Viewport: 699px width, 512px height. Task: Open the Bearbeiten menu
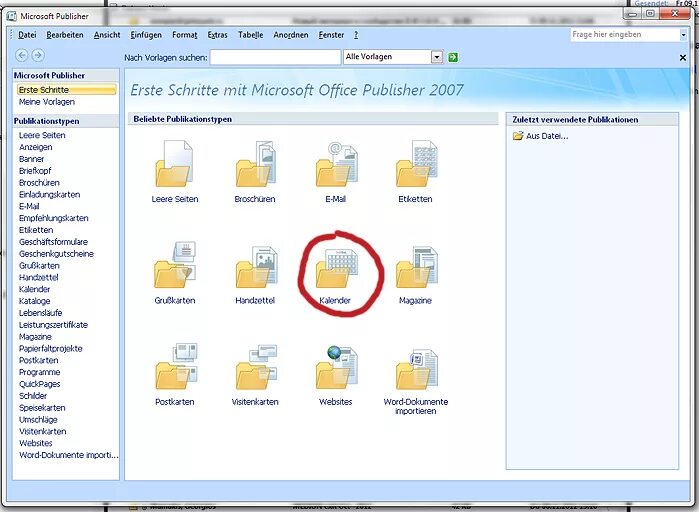tap(65, 35)
